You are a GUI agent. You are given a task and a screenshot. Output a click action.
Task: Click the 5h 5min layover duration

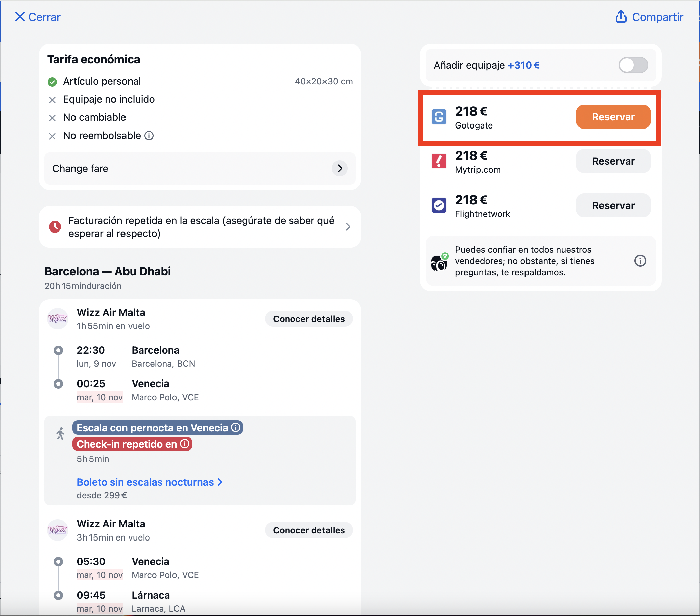point(93,459)
